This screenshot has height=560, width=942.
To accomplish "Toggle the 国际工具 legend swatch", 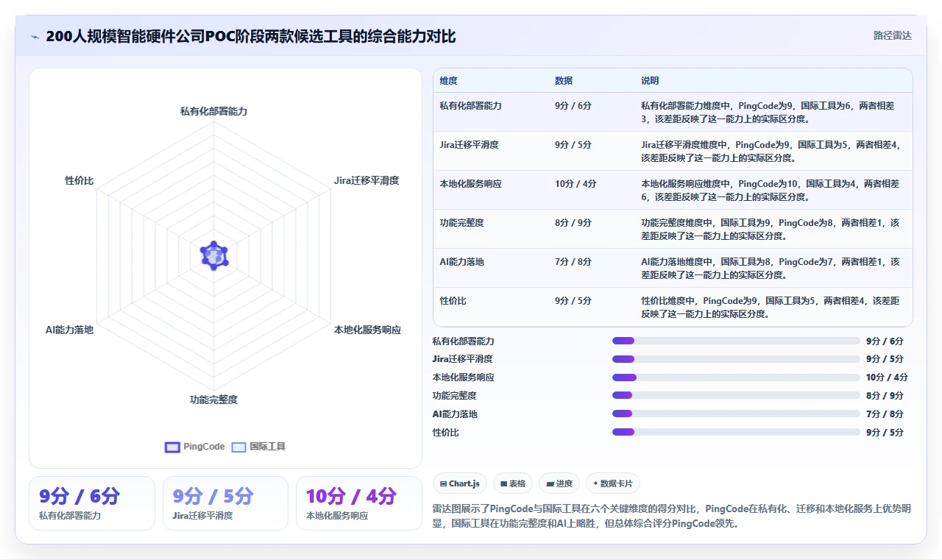I will pyautogui.click(x=238, y=447).
